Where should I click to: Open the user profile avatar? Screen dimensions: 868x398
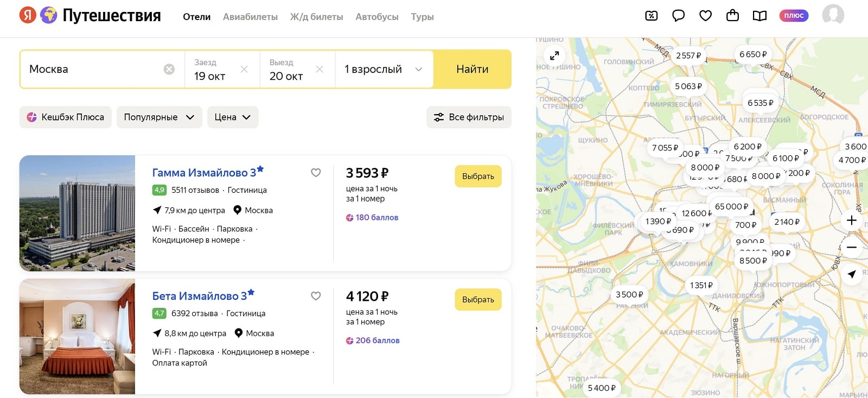(833, 15)
